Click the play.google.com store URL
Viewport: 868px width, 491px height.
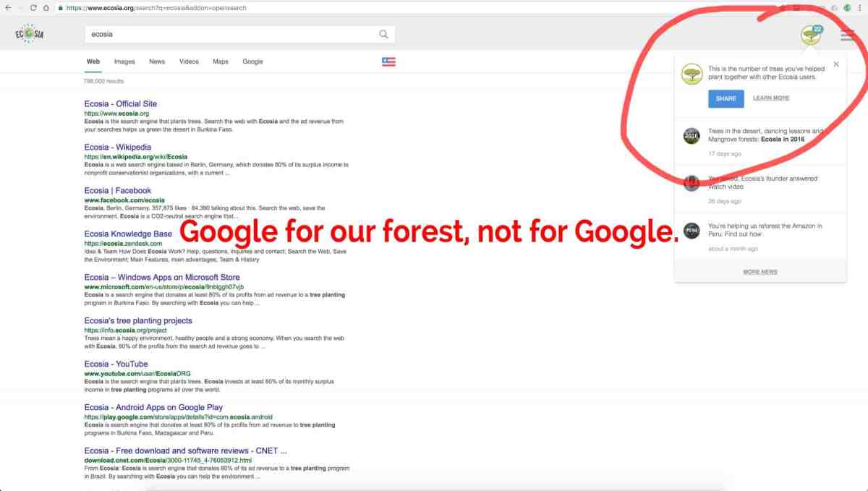pyautogui.click(x=178, y=417)
